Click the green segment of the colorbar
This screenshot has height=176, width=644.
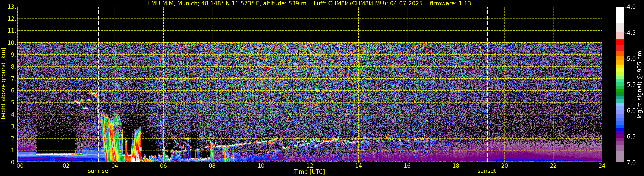(x=620, y=91)
